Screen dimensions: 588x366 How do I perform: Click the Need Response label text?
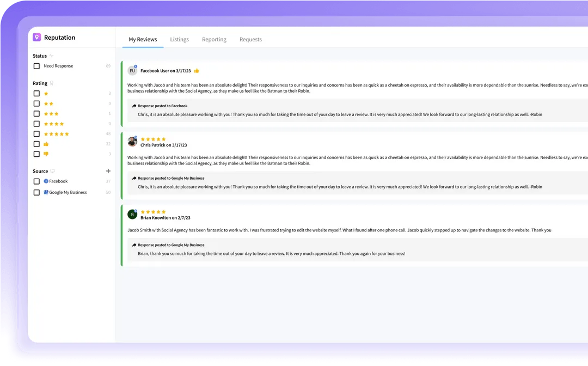[58, 66]
